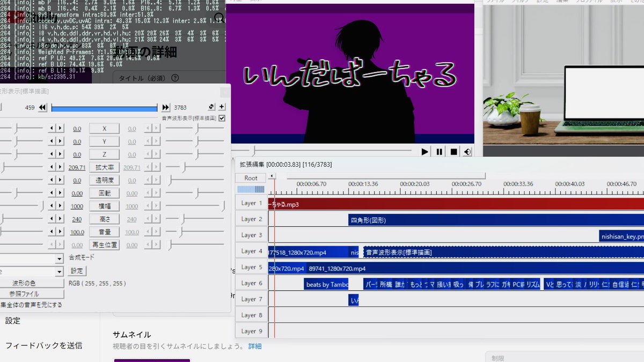The width and height of the screenshot is (644, 362).
Task: Toggle visibility of Layer 1
Action: (x=252, y=203)
